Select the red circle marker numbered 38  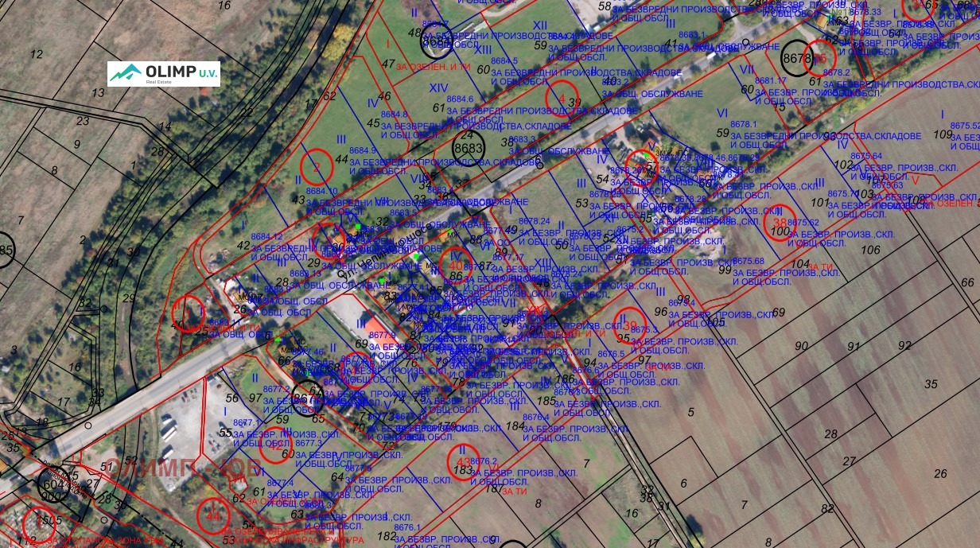point(780,223)
